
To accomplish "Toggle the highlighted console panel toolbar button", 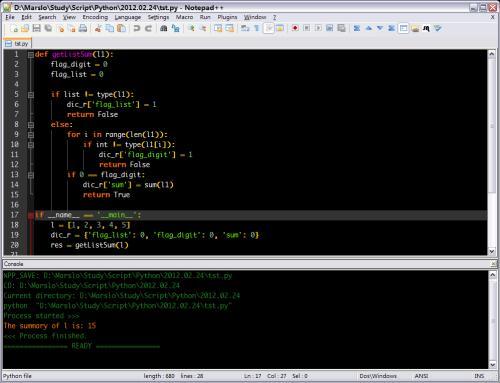I will pyautogui.click(x=403, y=28).
